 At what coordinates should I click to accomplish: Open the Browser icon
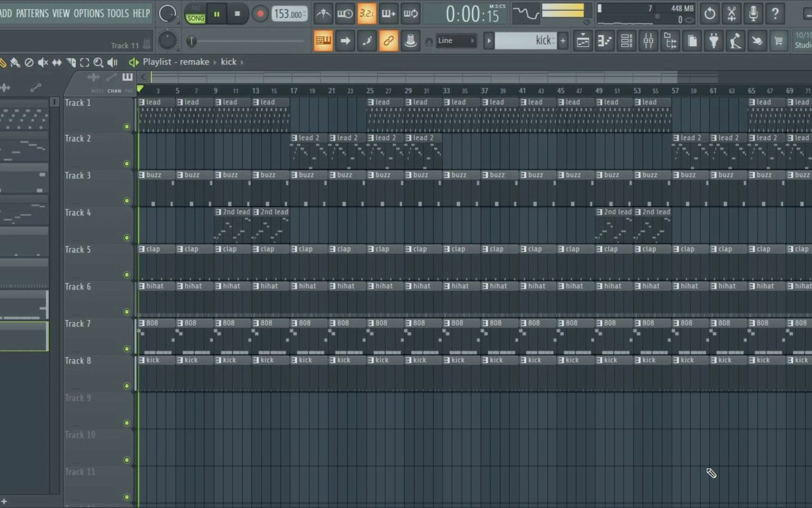[670, 41]
